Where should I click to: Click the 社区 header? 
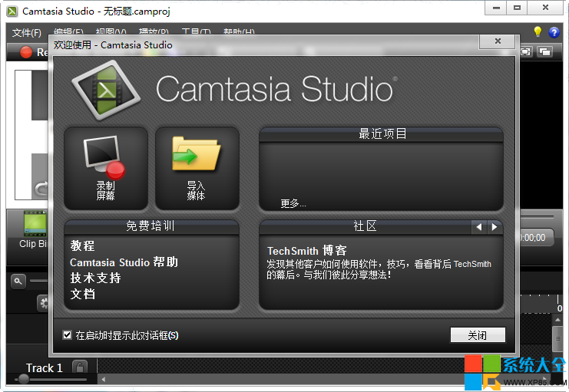point(365,226)
